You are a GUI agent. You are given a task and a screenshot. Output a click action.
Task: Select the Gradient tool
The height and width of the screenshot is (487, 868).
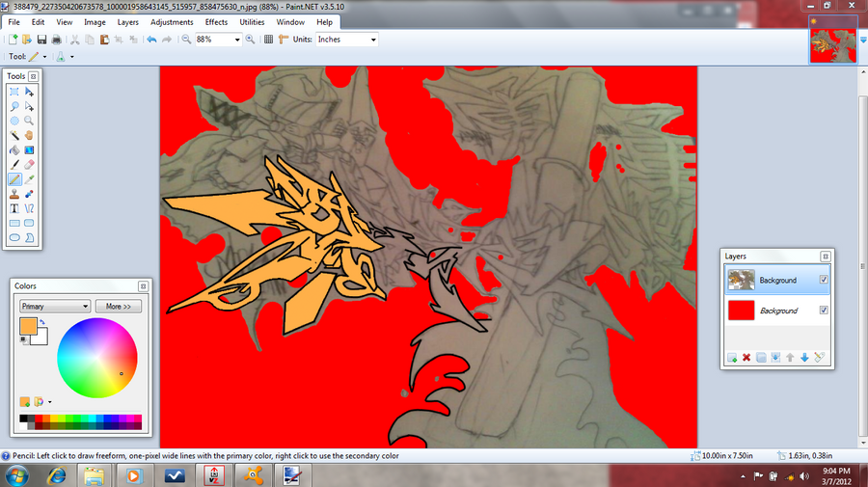click(x=29, y=150)
